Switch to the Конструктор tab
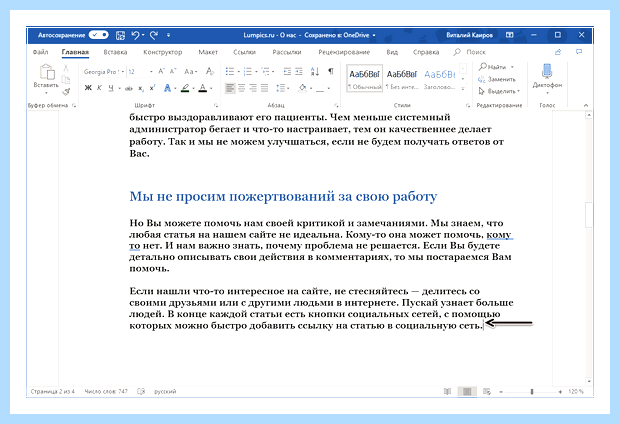The image size is (620, 424). tap(163, 52)
